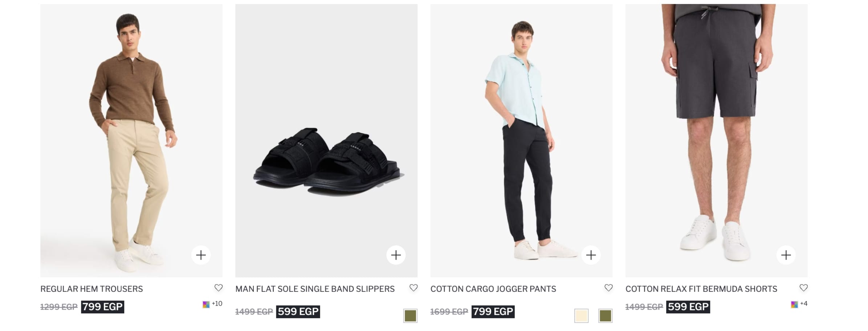Open Cotton Relax Fit Bermuda Shorts title link
Screen dimensions: 868x331
click(x=701, y=289)
